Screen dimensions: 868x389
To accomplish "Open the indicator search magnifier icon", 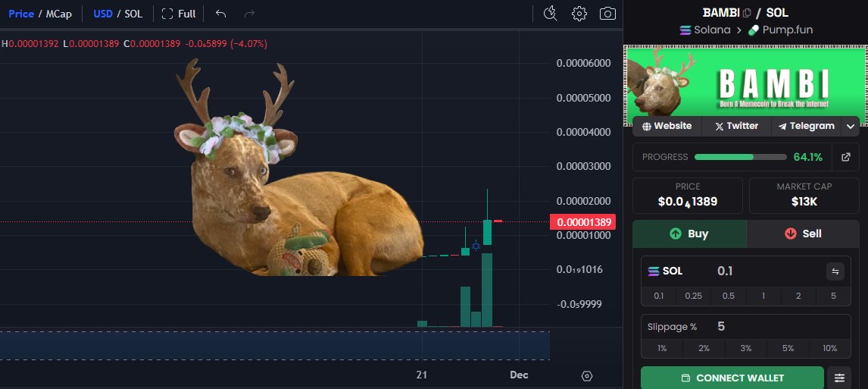I will (x=550, y=14).
